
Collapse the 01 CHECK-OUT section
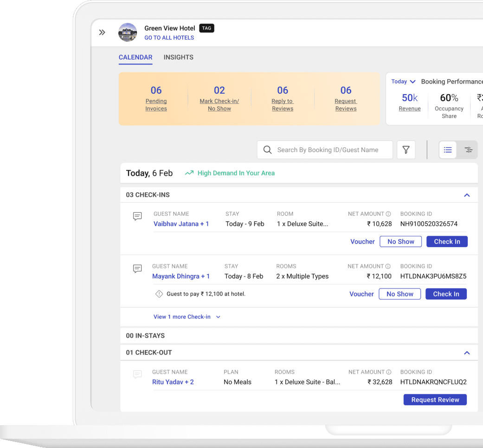point(467,353)
